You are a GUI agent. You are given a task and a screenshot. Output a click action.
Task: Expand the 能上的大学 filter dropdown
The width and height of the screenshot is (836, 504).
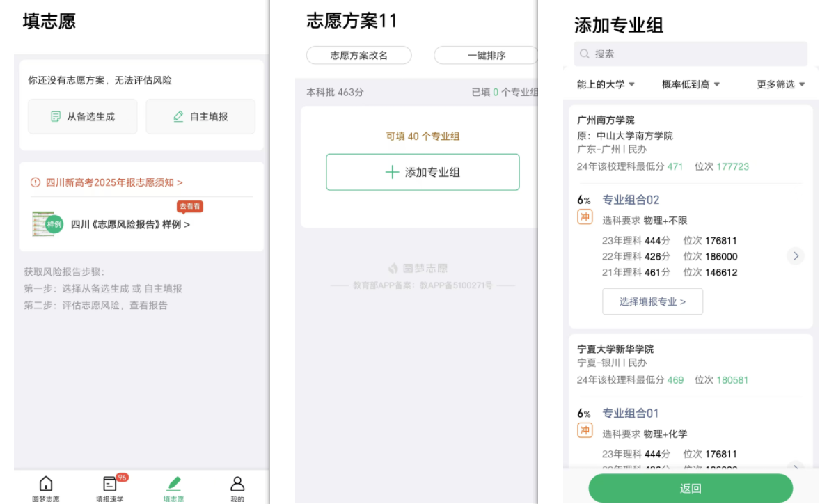pos(606,84)
